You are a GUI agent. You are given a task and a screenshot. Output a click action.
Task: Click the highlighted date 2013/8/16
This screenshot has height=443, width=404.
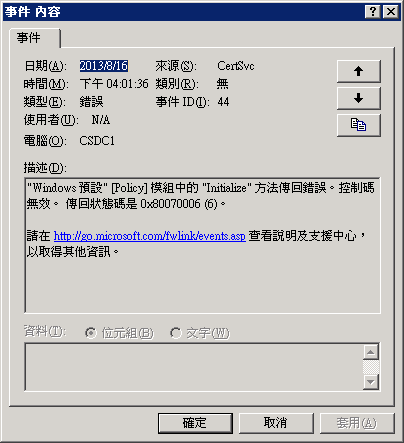[104, 66]
